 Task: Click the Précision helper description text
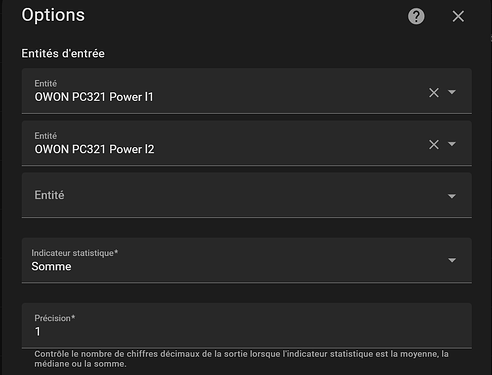(241, 359)
